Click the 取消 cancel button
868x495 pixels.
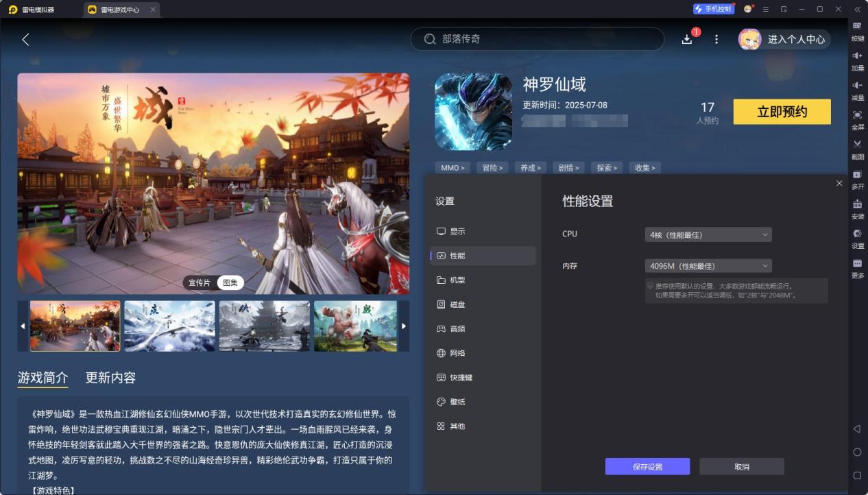pyautogui.click(x=742, y=467)
